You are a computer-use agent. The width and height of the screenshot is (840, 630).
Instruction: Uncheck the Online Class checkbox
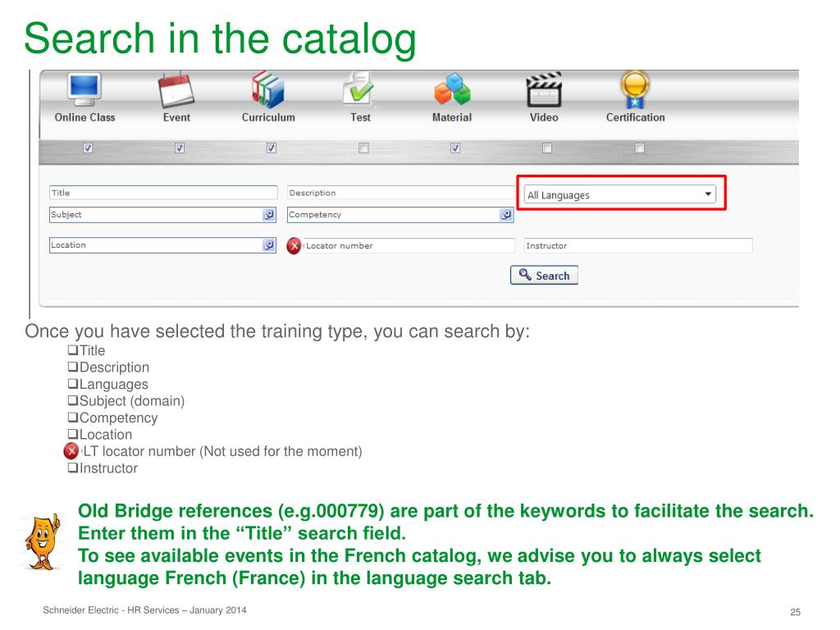(88, 148)
